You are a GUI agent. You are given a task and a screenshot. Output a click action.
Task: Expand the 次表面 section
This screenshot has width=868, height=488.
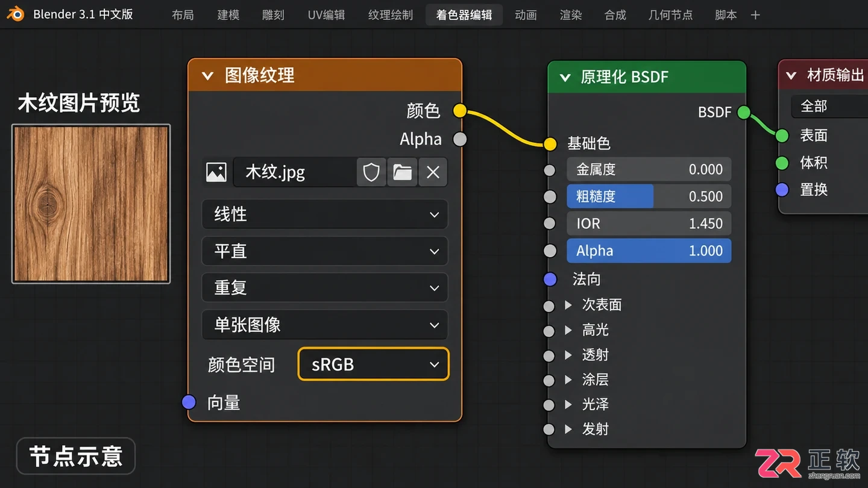tap(568, 305)
